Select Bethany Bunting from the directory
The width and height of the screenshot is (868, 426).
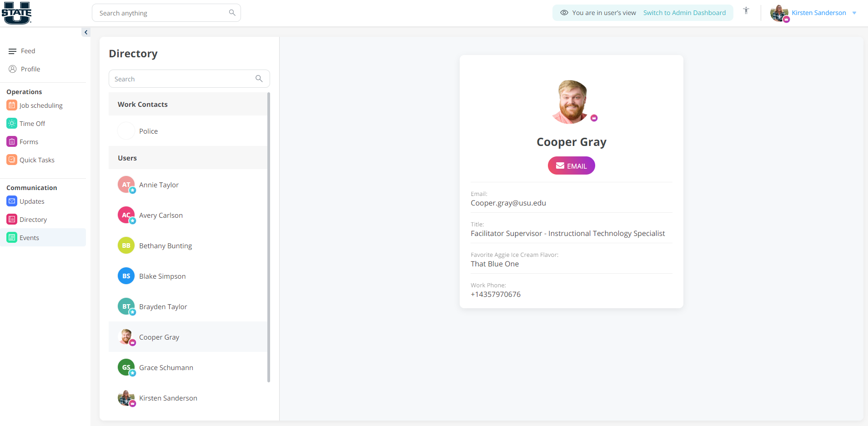(x=165, y=246)
